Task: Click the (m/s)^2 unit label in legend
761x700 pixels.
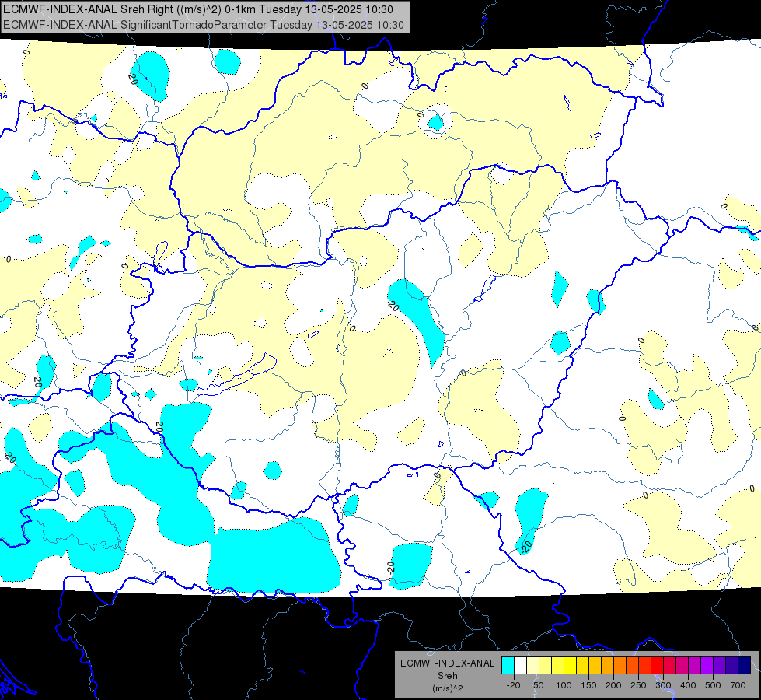Action: pyautogui.click(x=448, y=688)
